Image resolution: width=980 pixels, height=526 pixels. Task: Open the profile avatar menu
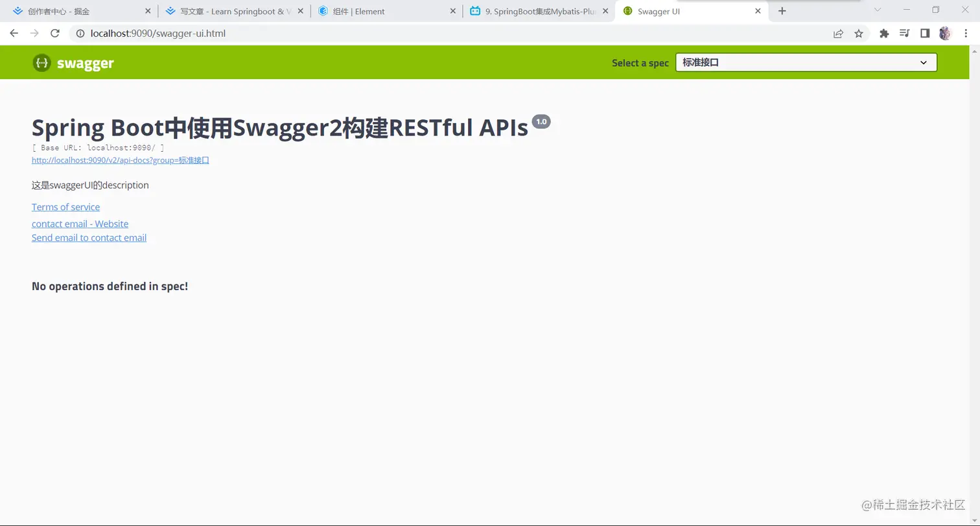point(945,33)
